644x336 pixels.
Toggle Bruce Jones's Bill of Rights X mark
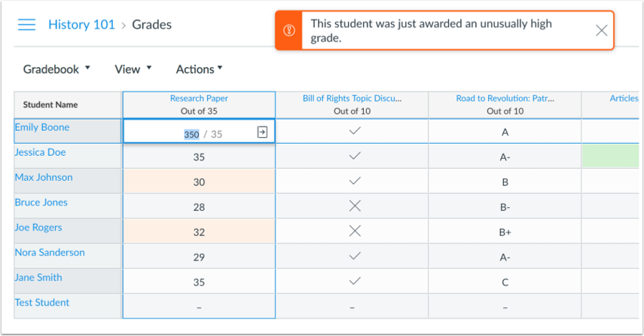coord(355,206)
